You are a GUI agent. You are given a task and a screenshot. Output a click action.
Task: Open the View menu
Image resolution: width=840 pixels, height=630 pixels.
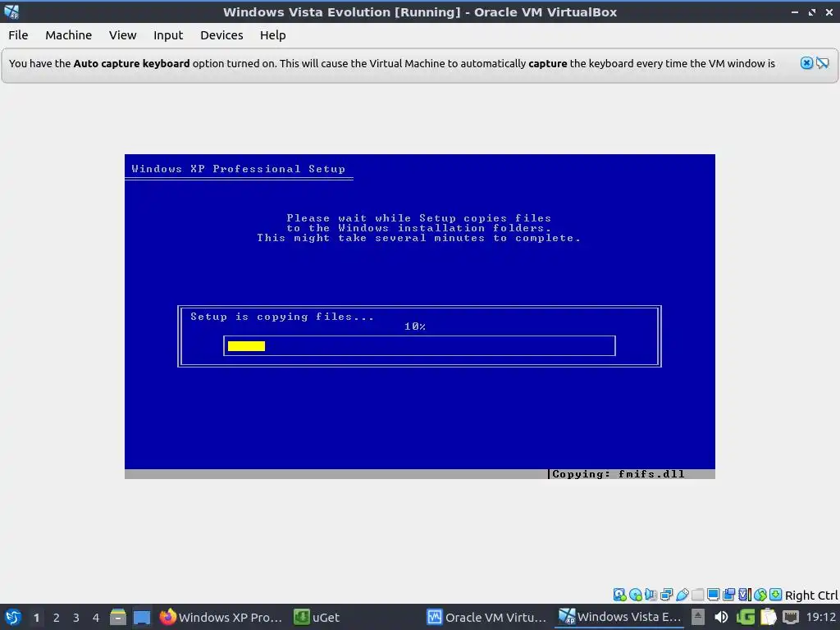[x=123, y=34]
